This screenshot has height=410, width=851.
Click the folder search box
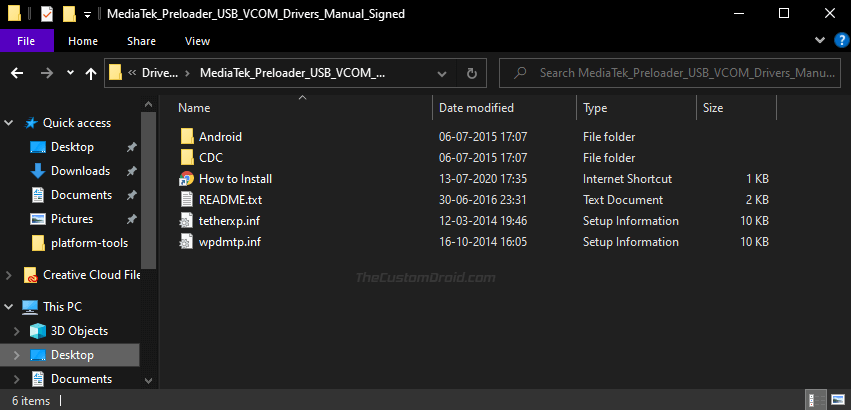point(675,73)
